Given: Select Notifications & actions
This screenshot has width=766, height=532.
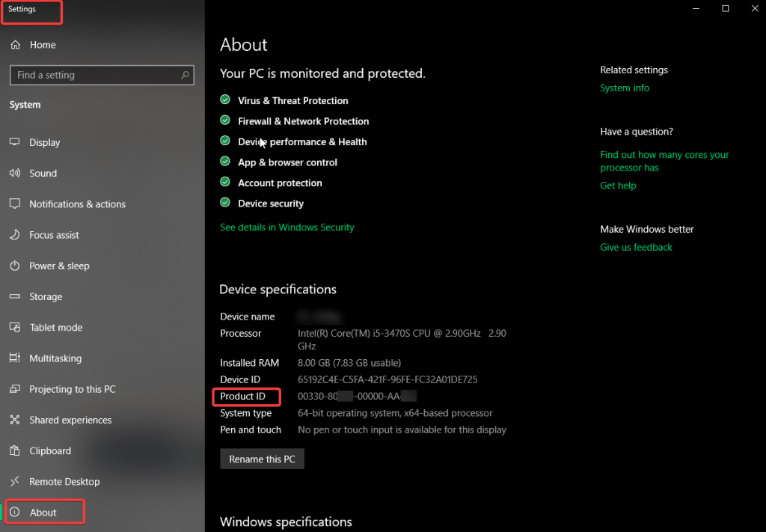Looking at the screenshot, I should click(77, 204).
